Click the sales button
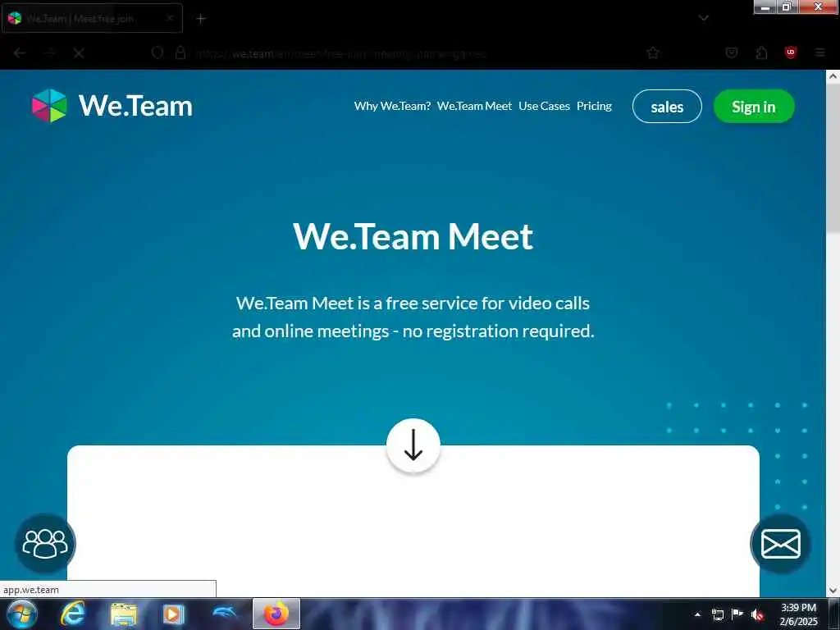Viewport: 840px width, 630px height. click(667, 106)
